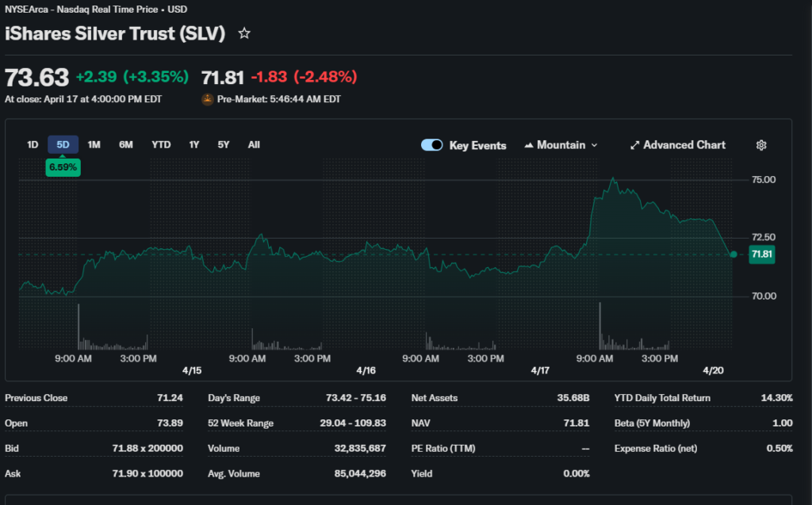Click the pre-market session icon
This screenshot has height=505, width=812.
[x=208, y=100]
